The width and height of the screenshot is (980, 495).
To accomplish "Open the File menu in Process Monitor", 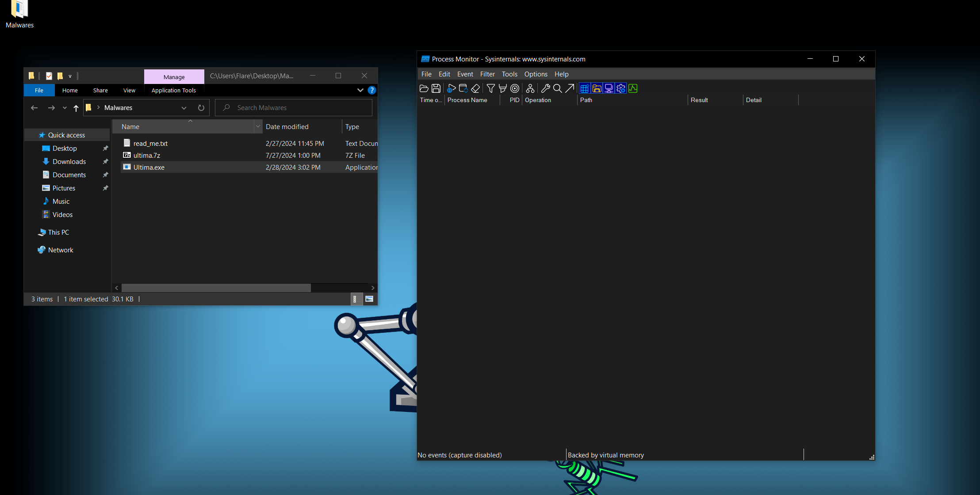I will [426, 74].
